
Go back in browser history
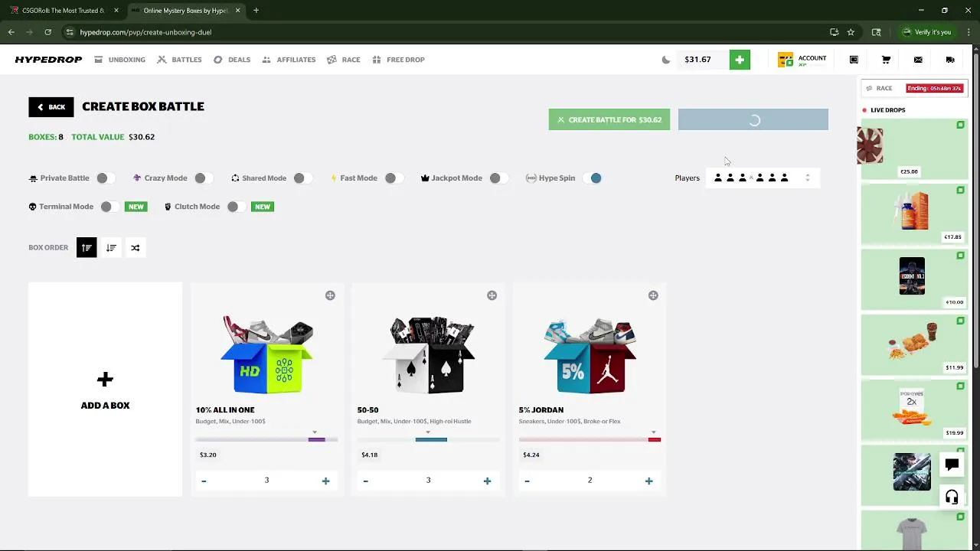click(11, 32)
